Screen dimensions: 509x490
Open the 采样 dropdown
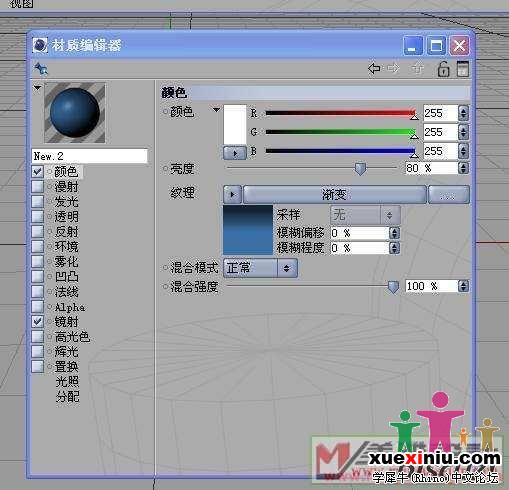[365, 215]
